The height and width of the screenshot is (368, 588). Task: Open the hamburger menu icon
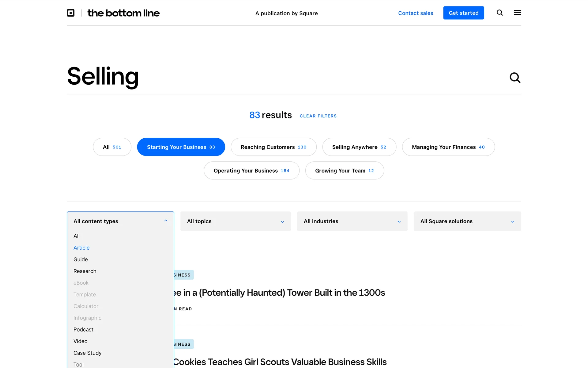coord(517,13)
